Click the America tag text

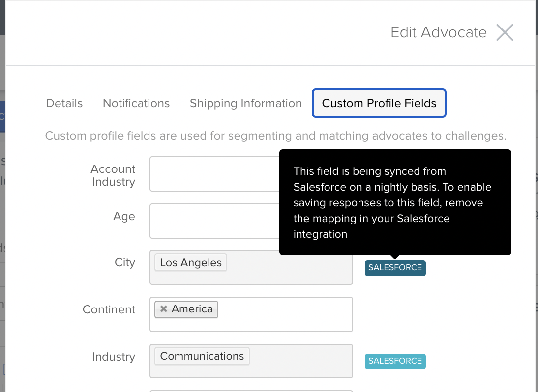click(x=192, y=309)
